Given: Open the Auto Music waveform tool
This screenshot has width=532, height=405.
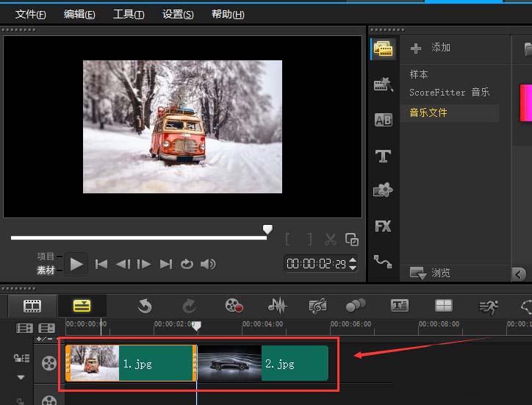Looking at the screenshot, I should tap(277, 306).
